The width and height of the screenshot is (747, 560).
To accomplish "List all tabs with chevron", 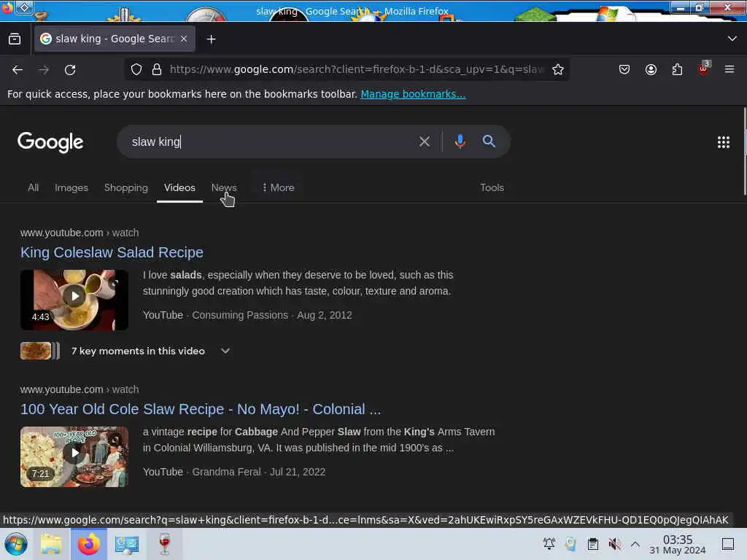I will coord(732,39).
